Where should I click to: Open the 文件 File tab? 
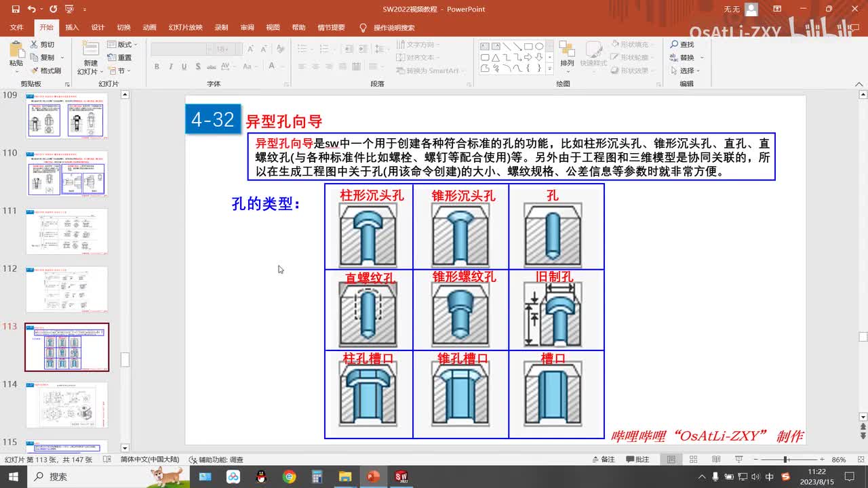coord(17,28)
